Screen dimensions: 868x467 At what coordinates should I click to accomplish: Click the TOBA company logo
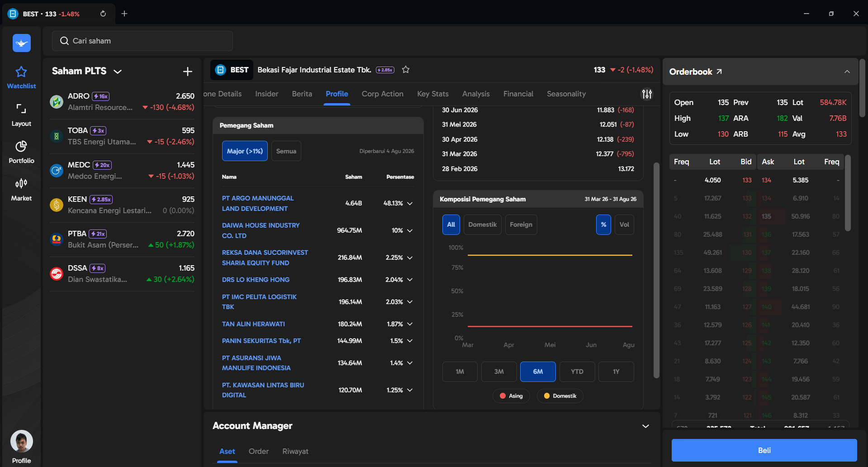pyautogui.click(x=57, y=136)
